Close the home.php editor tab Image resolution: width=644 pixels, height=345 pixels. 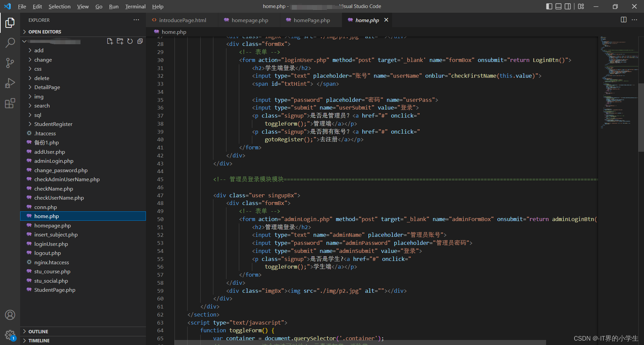tap(386, 20)
